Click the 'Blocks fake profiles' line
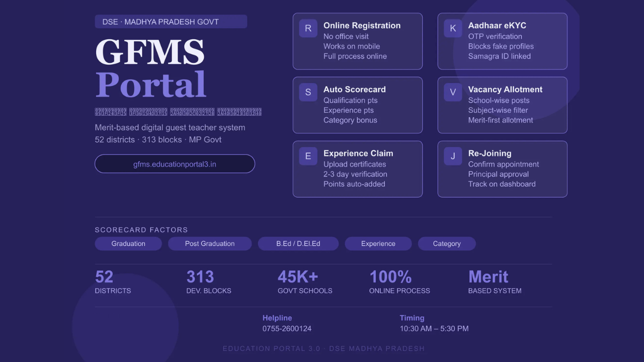644x362 pixels. pyautogui.click(x=501, y=46)
